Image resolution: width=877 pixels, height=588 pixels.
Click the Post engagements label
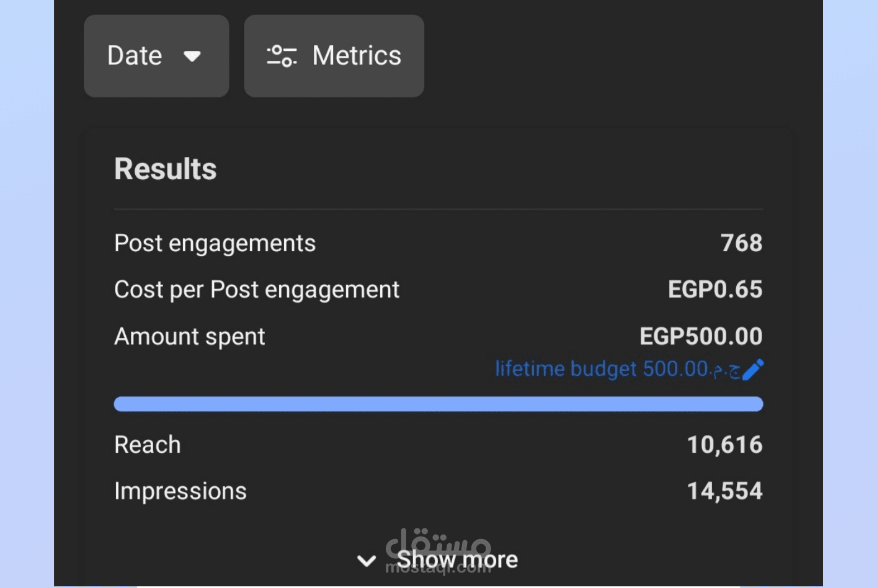click(x=215, y=243)
